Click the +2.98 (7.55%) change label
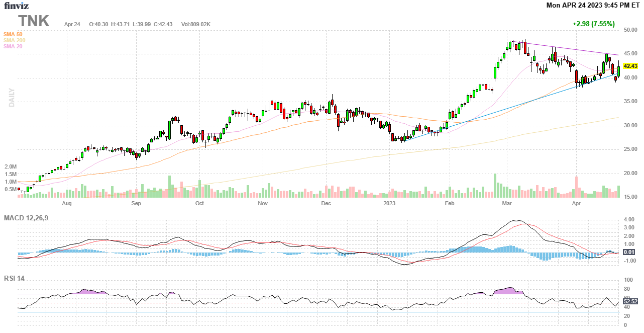Image resolution: width=644 pixels, height=333 pixels. coord(593,24)
